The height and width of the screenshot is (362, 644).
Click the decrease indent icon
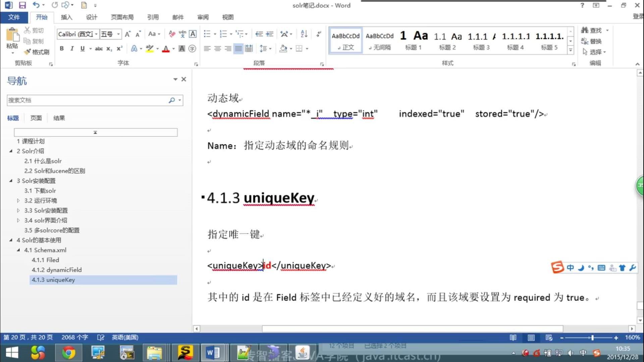click(259, 34)
